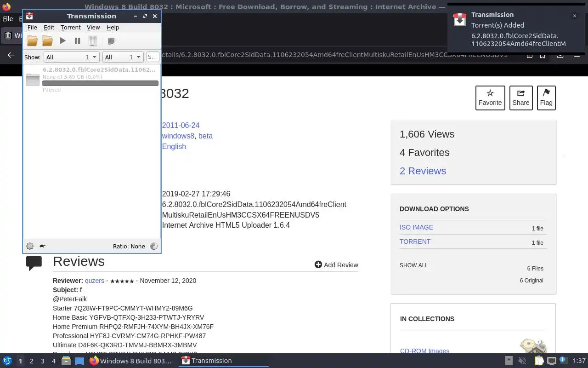Switch to workspace 3
The height and width of the screenshot is (368, 588).
pyautogui.click(x=42, y=361)
